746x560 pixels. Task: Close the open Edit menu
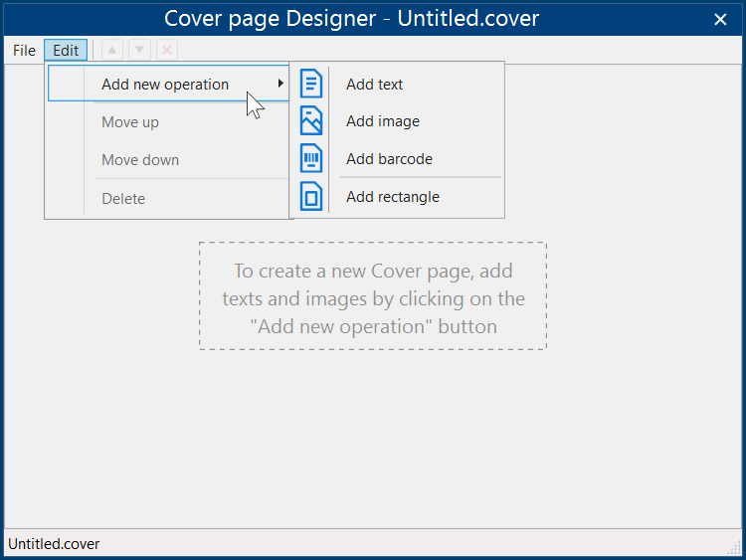pyautogui.click(x=66, y=50)
